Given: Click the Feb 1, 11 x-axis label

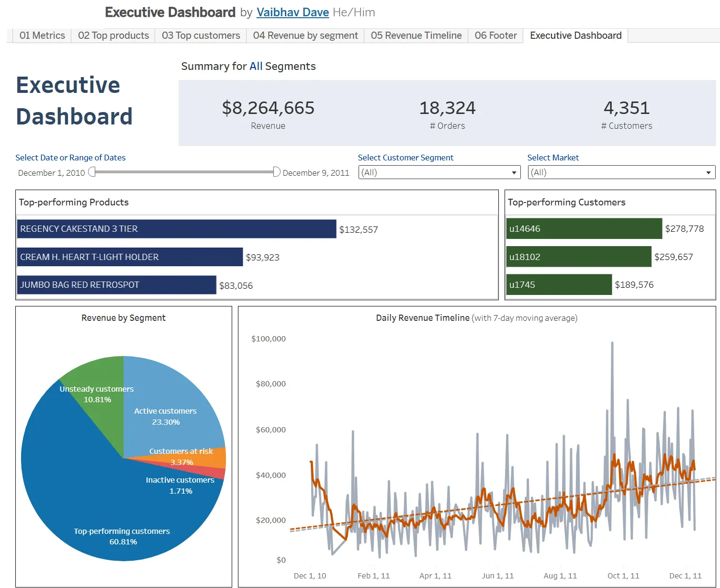Looking at the screenshot, I should click(374, 576).
